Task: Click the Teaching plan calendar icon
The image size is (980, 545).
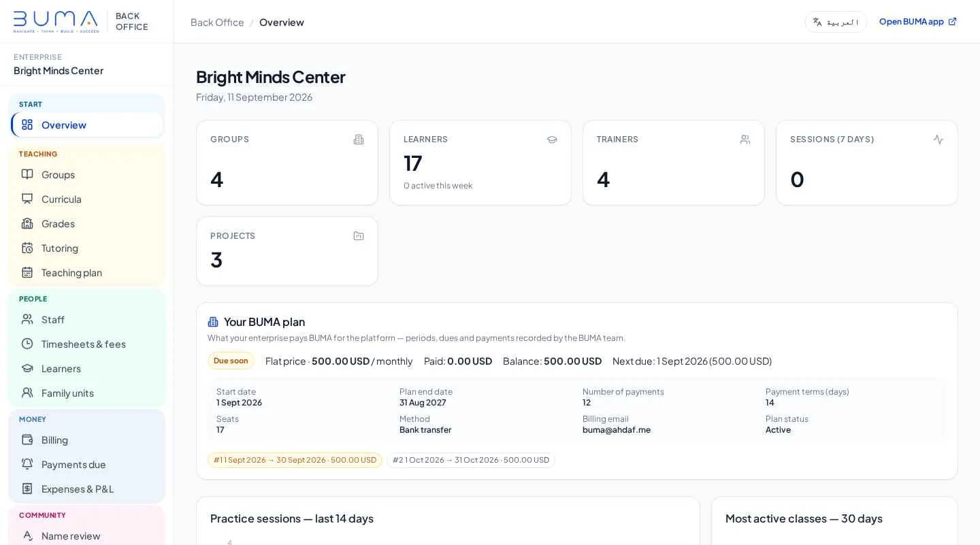Action: click(27, 272)
